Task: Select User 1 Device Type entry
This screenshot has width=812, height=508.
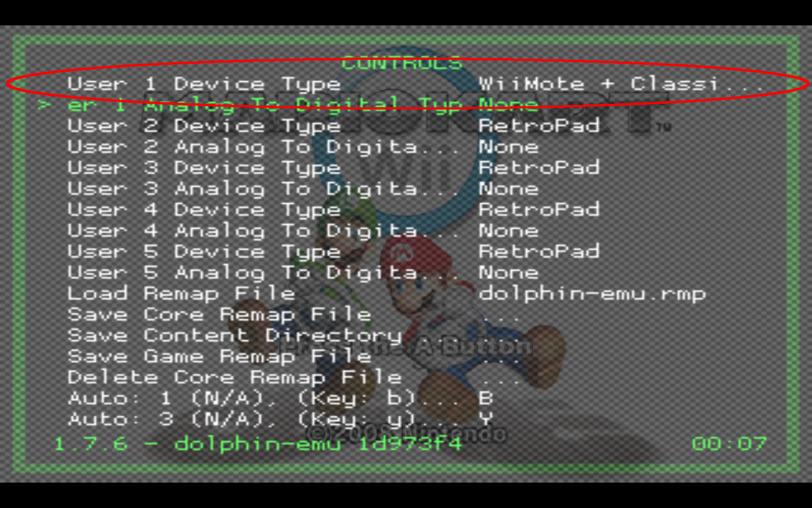Action: [x=204, y=84]
